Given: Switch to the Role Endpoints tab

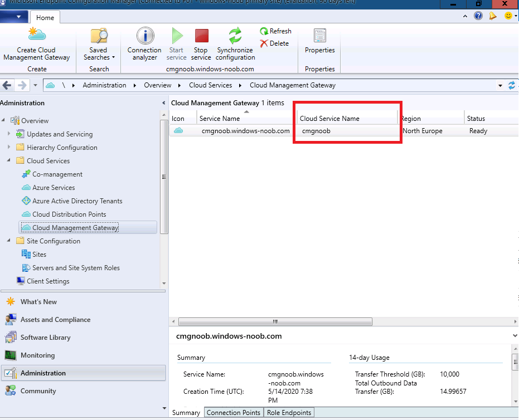Looking at the screenshot, I should tap(289, 412).
